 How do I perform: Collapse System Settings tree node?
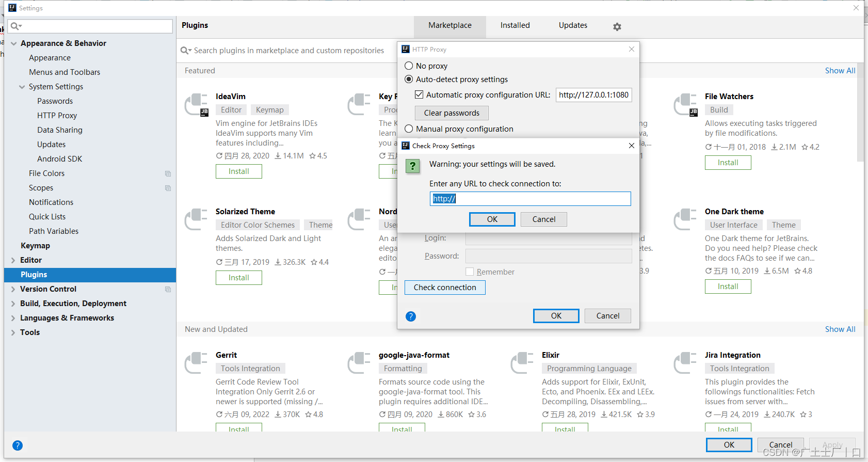[x=22, y=87]
